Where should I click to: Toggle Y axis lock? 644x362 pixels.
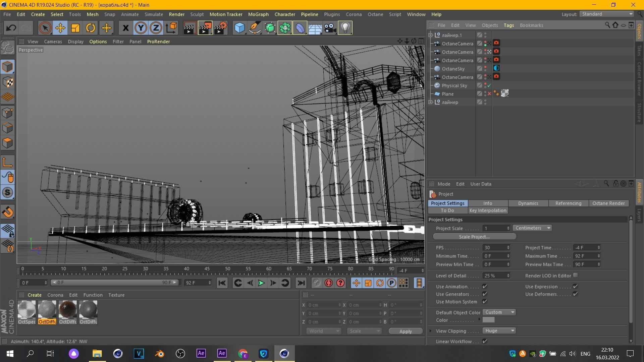click(141, 28)
